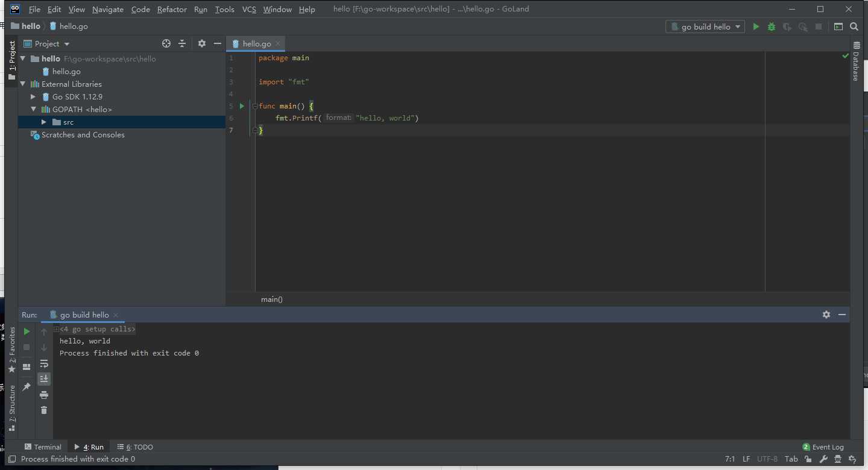Open Project panel settings gear
The image size is (868, 470).
202,43
